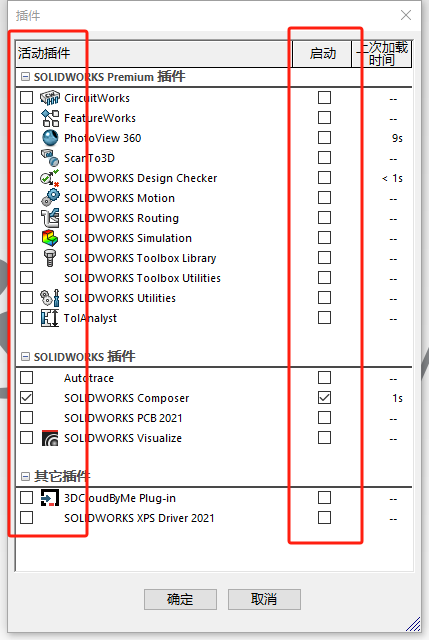This screenshot has width=429, height=640.
Task: Activate SOLIDWORKS Simulation plugin checkbox
Action: (x=27, y=238)
